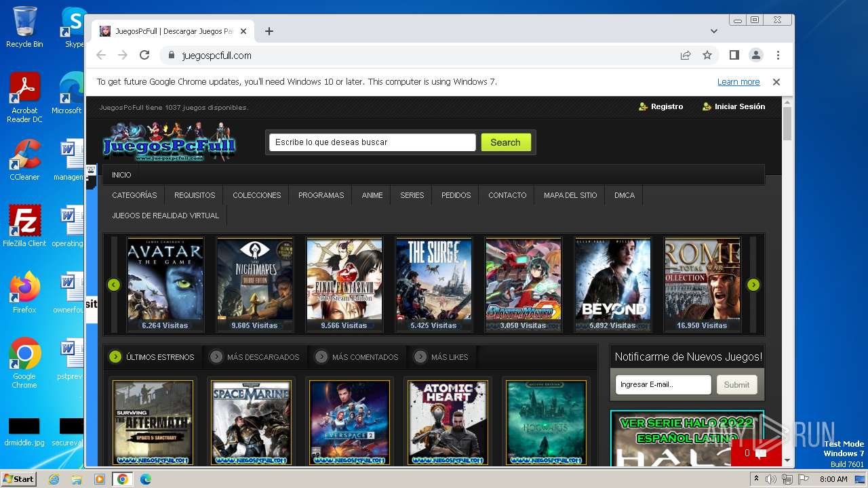Follow the Learn more link
868x488 pixels.
[738, 82]
